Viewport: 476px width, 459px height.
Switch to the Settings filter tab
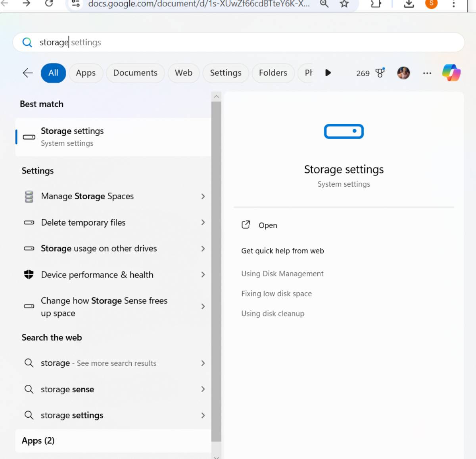(225, 73)
